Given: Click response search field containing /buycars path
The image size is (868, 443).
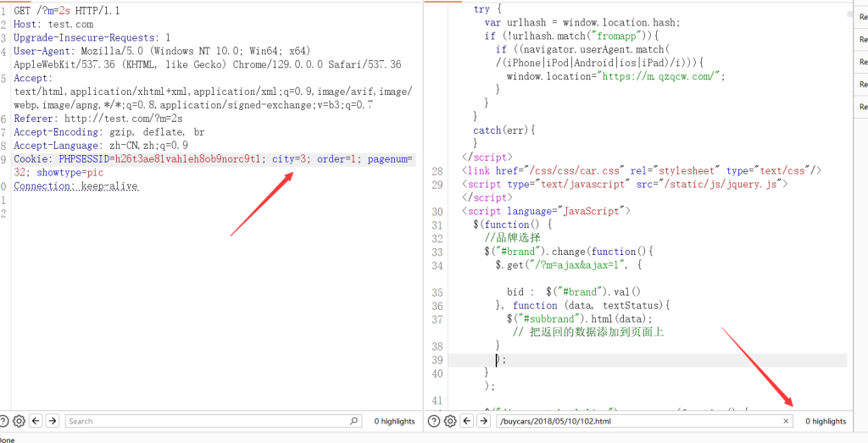Looking at the screenshot, I should point(636,421).
